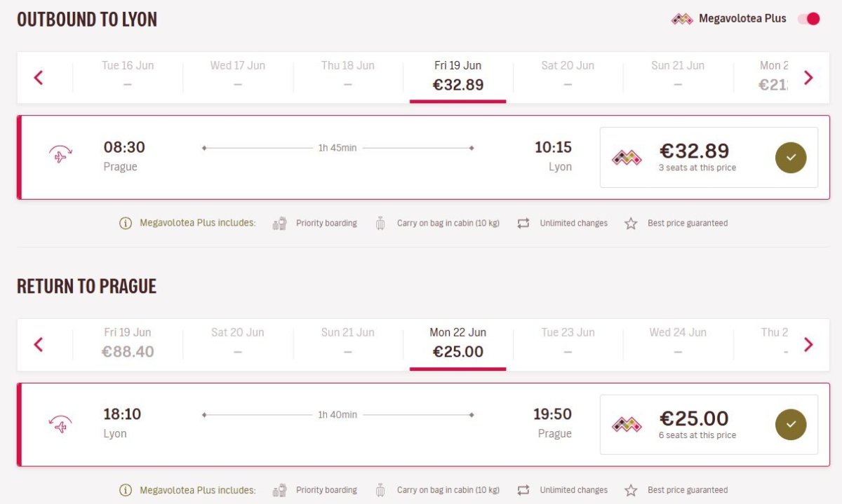
Task: Click the outbound flight departure plane icon
Action: [x=60, y=156]
